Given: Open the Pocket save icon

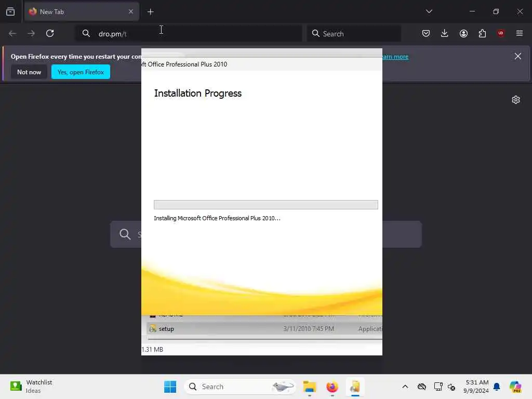Looking at the screenshot, I should 426,33.
